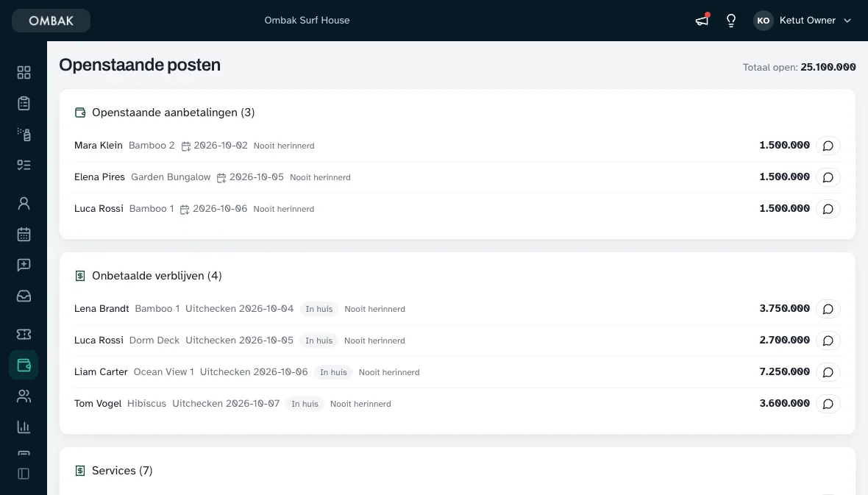Select the active wallet sidebar icon
This screenshot has width=868, height=495.
pos(24,366)
